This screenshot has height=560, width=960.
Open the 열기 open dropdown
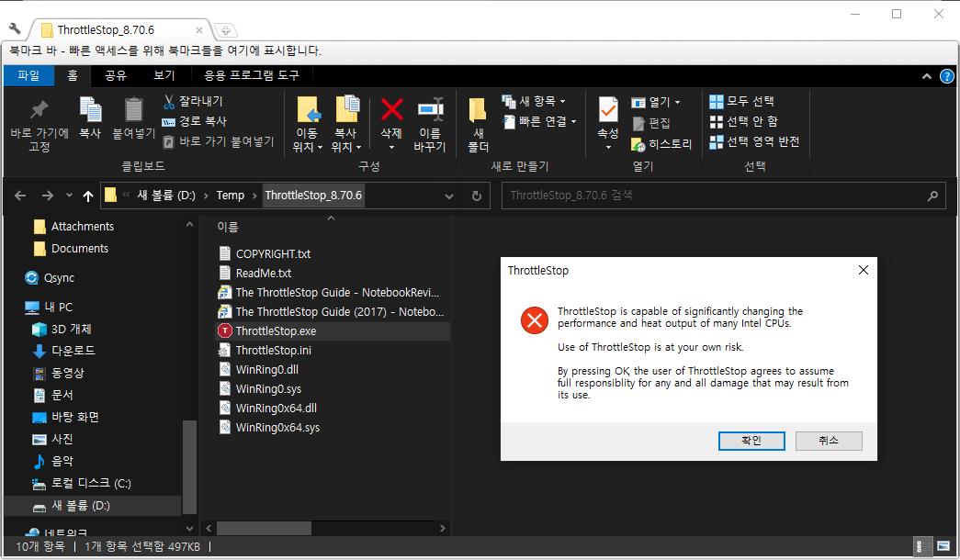[x=656, y=102]
